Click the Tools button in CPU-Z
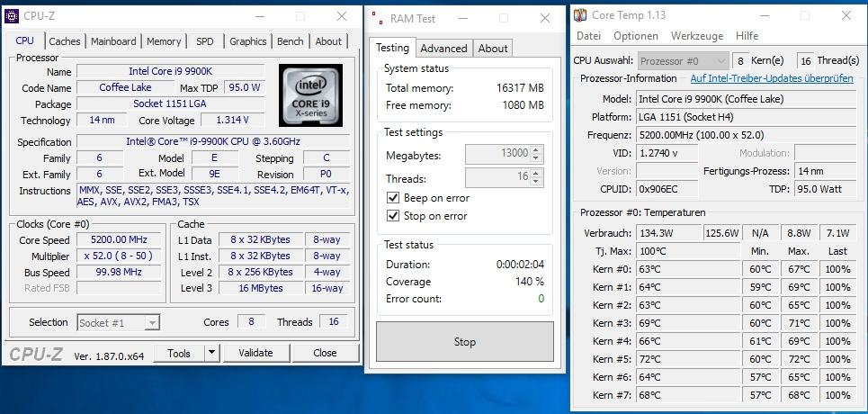The width and height of the screenshot is (868, 414). (179, 353)
